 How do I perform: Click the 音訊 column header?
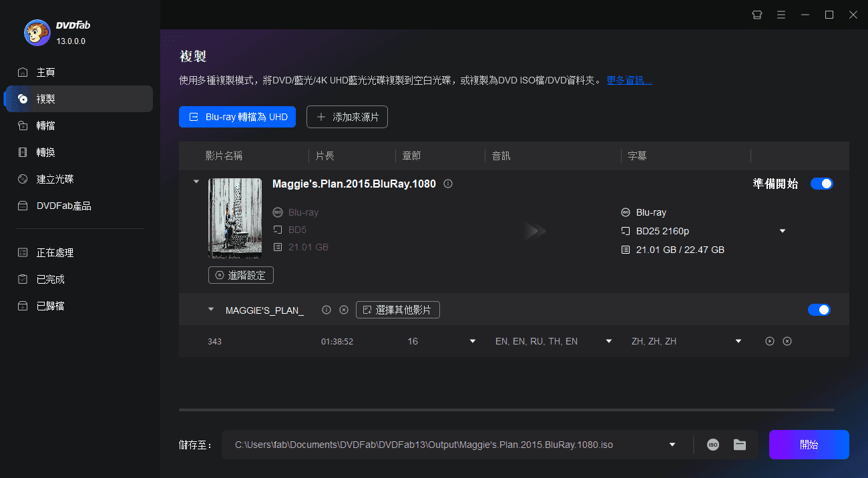[501, 156]
